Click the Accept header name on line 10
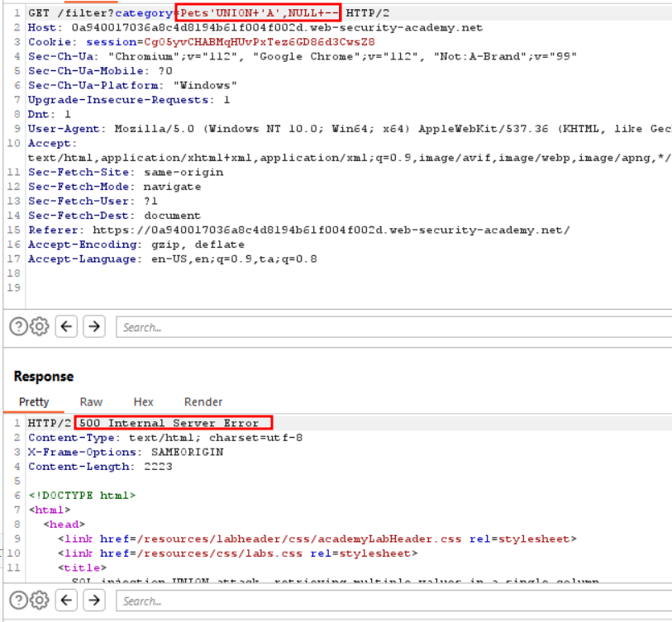The width and height of the screenshot is (672, 622). tap(52, 143)
